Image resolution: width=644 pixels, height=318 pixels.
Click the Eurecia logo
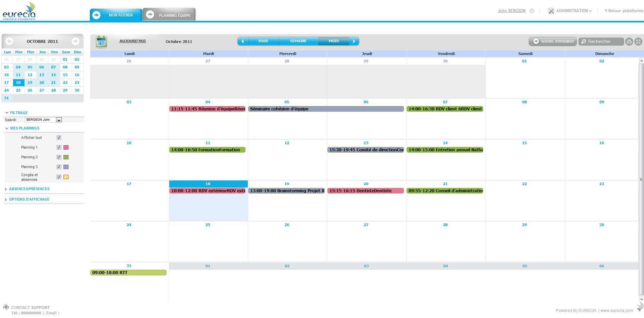point(19,11)
